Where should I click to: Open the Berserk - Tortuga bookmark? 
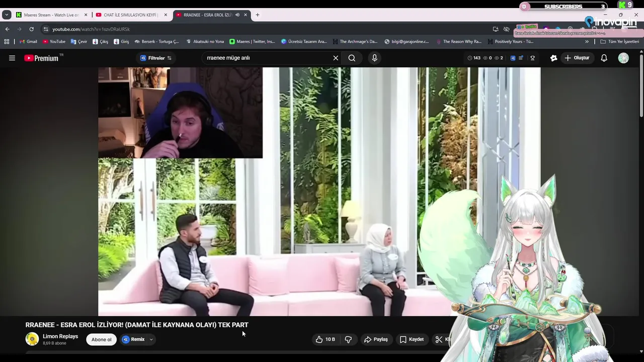(156, 42)
